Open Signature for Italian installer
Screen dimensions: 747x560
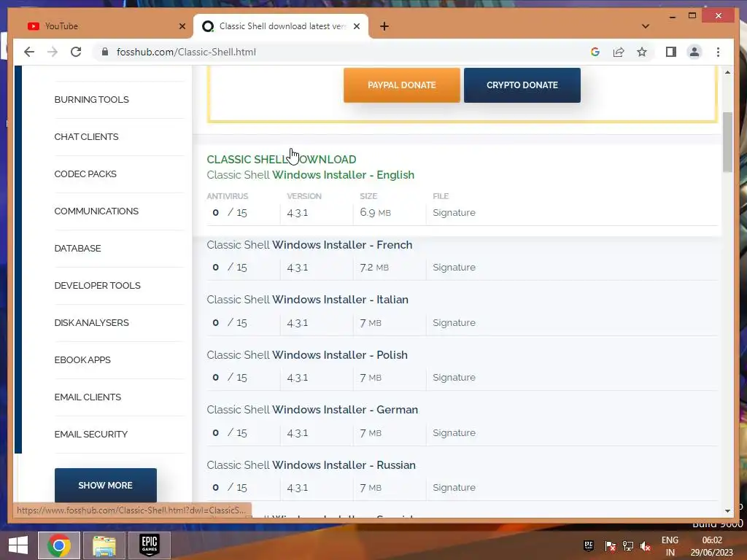coord(454,322)
